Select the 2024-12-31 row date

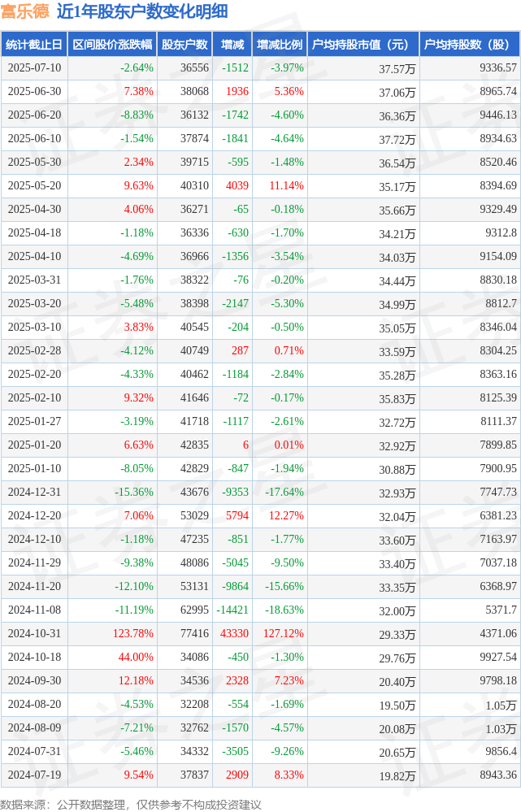click(x=34, y=492)
